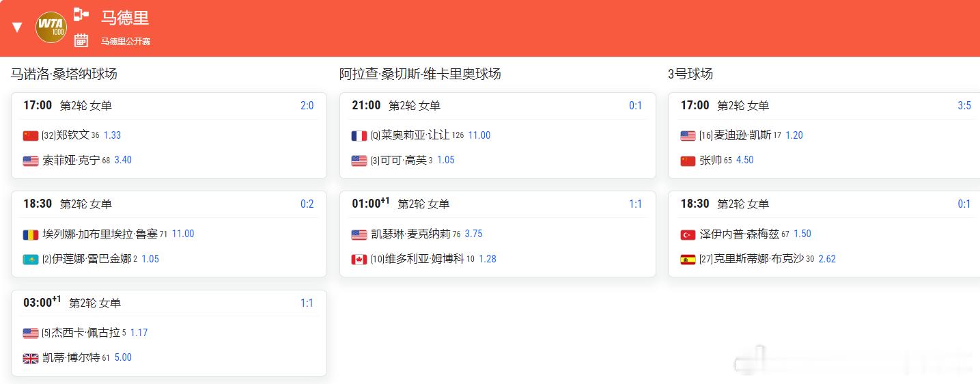Open player 郑钦文 profile

coord(73,135)
